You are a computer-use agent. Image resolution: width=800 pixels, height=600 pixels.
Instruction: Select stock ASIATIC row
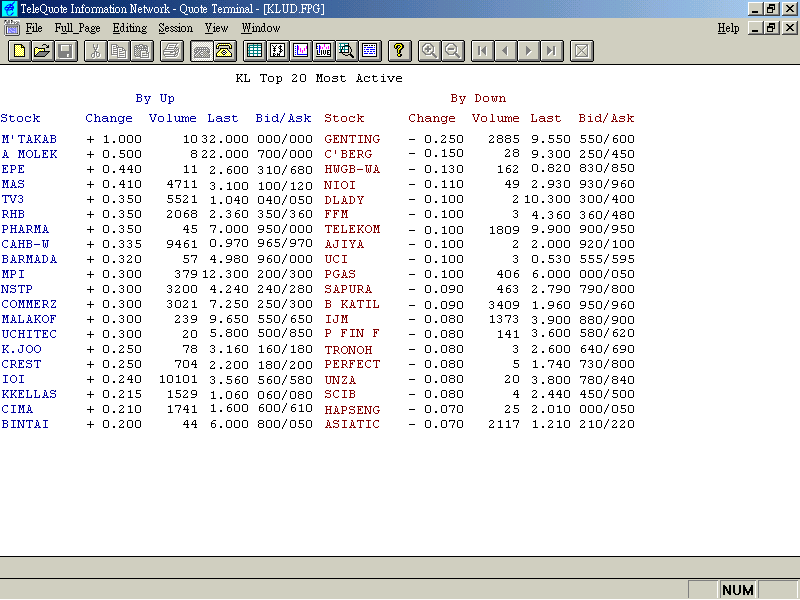coord(352,424)
